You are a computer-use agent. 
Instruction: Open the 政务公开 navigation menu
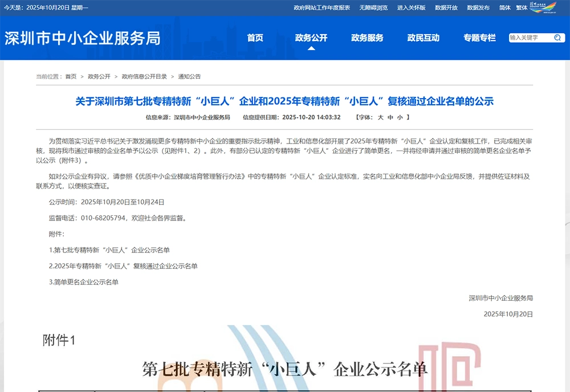pyautogui.click(x=311, y=38)
